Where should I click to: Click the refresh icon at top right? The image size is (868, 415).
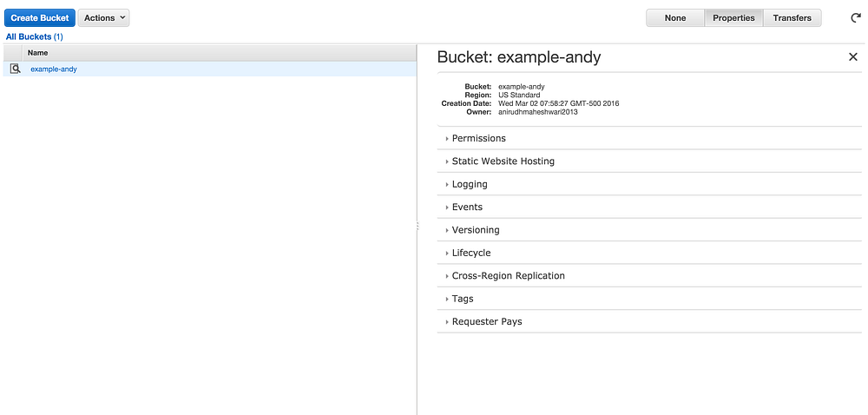point(855,17)
